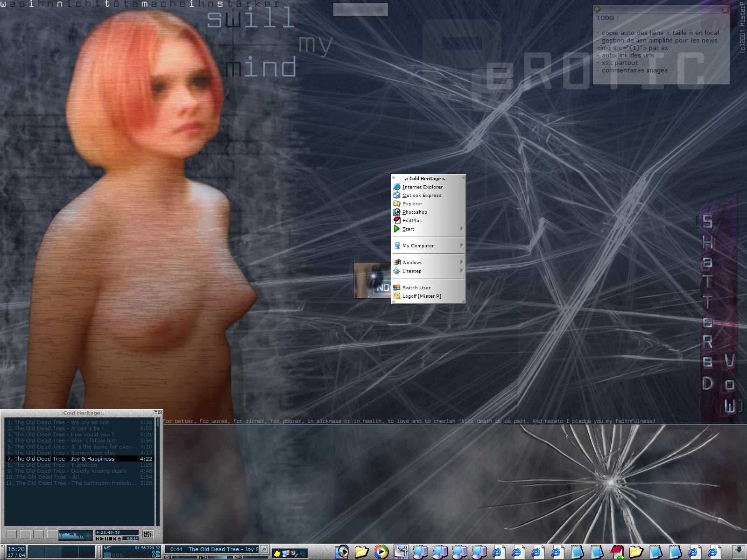Expand the Windows submenu

461,262
